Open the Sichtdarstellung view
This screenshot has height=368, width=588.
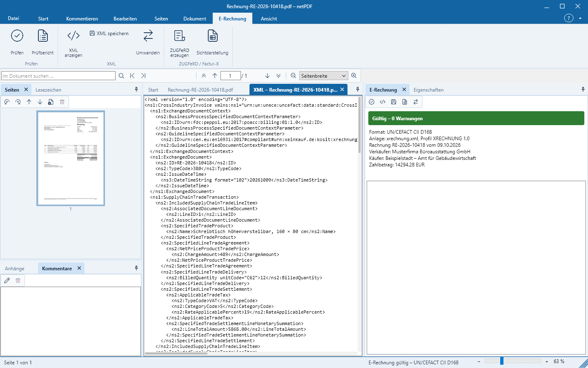[212, 42]
